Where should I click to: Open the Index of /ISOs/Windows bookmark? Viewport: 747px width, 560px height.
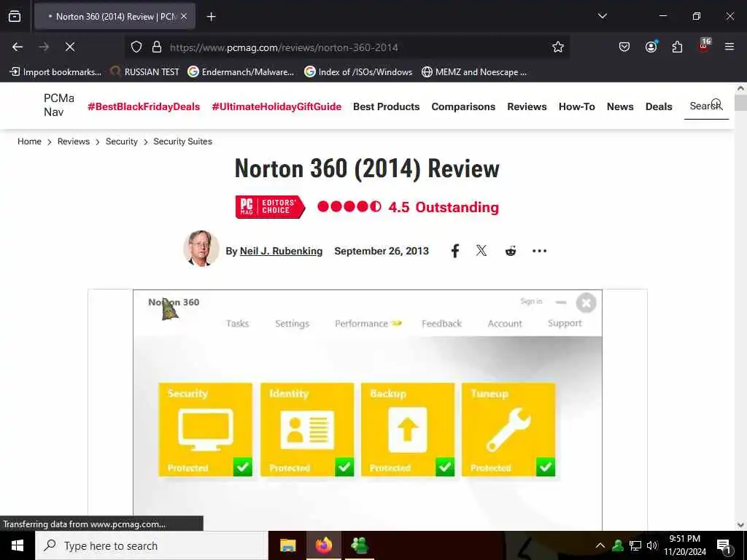tap(359, 72)
